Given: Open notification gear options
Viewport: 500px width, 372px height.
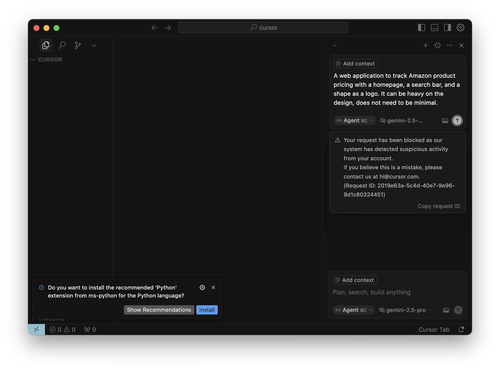Looking at the screenshot, I should [x=202, y=287].
